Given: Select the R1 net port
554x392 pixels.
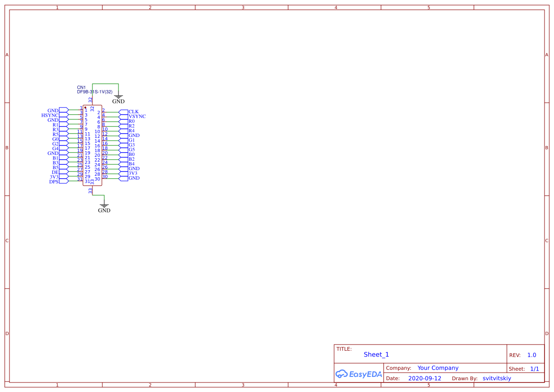Looking at the screenshot, I should click(x=60, y=125).
